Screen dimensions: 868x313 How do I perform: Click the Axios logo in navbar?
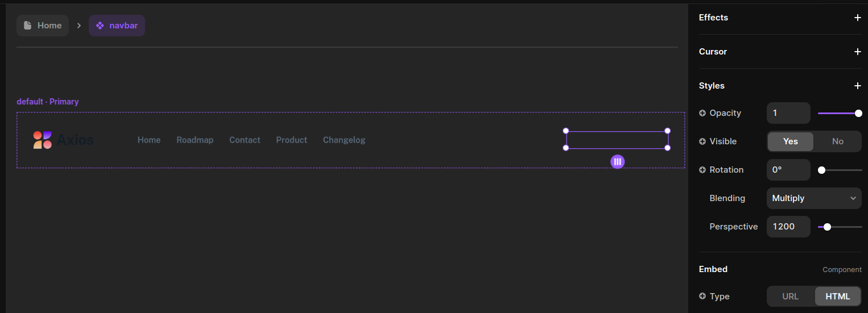[63, 140]
